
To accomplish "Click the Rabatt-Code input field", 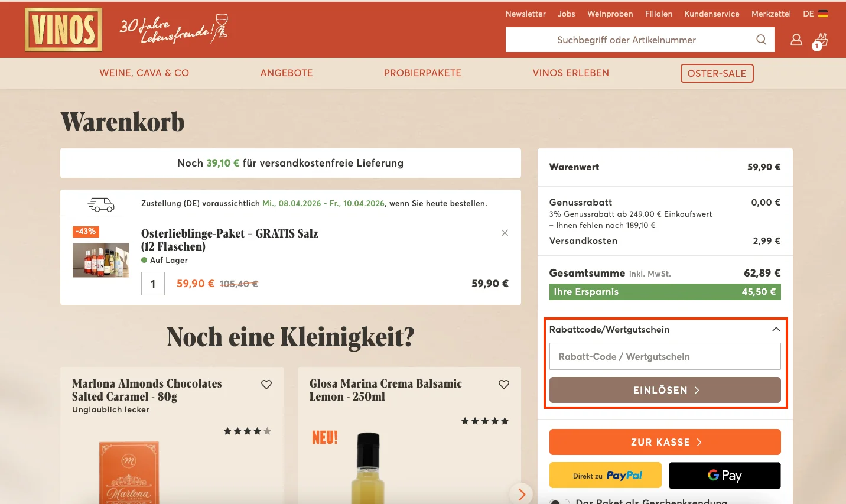I will tap(665, 356).
